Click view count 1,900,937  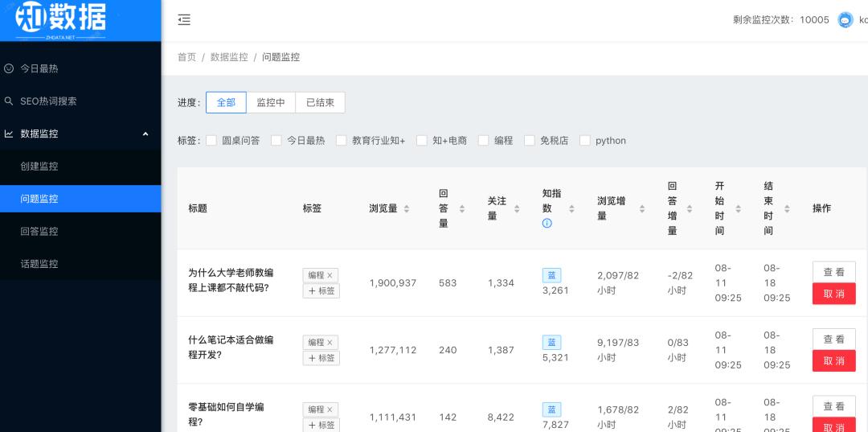click(x=393, y=283)
